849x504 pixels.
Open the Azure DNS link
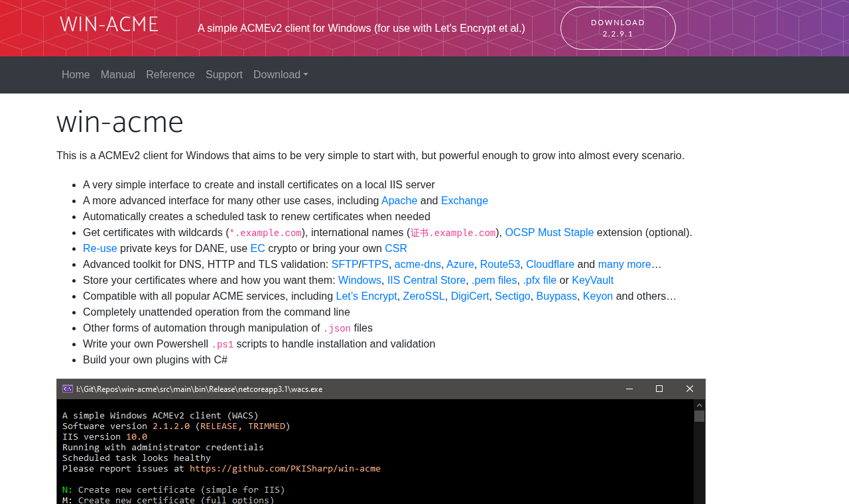pos(460,265)
